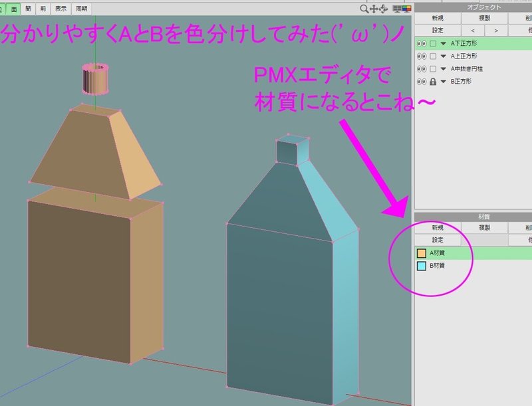The image size is (532, 406).
Task: Open the 同期 sync menu
Action: (81, 9)
